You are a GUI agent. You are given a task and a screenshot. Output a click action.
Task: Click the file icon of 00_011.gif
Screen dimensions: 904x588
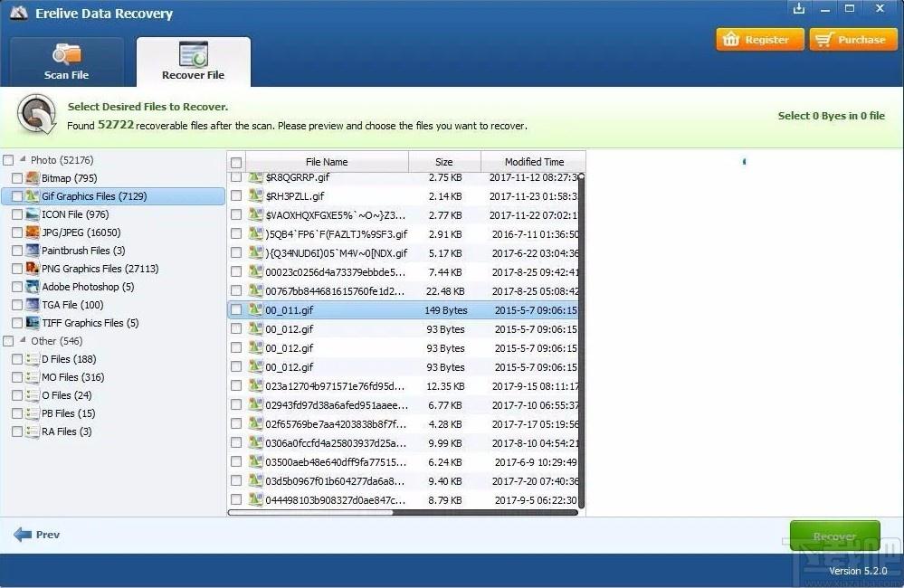click(255, 309)
